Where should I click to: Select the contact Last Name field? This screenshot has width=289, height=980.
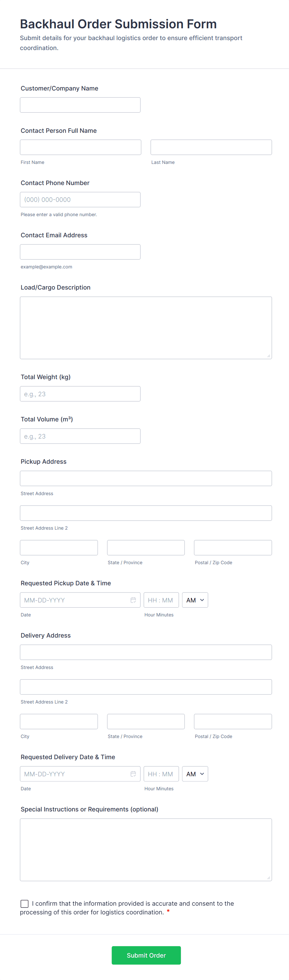point(211,147)
